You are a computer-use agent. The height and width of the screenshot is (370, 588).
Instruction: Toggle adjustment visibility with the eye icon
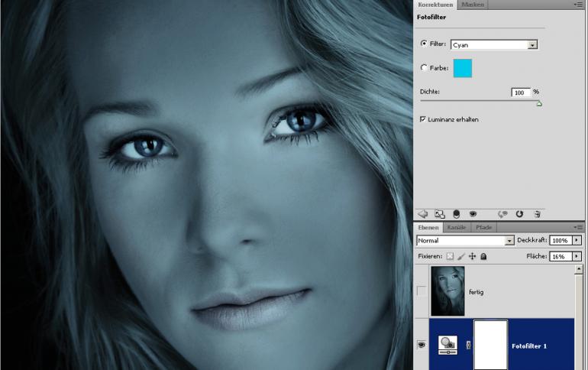tap(473, 214)
